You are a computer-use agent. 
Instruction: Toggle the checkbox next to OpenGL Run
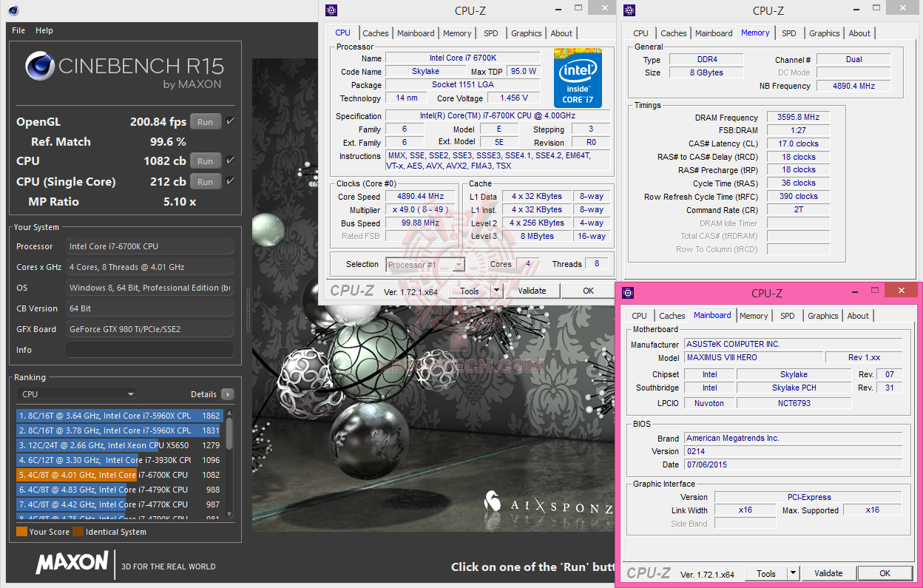click(231, 121)
